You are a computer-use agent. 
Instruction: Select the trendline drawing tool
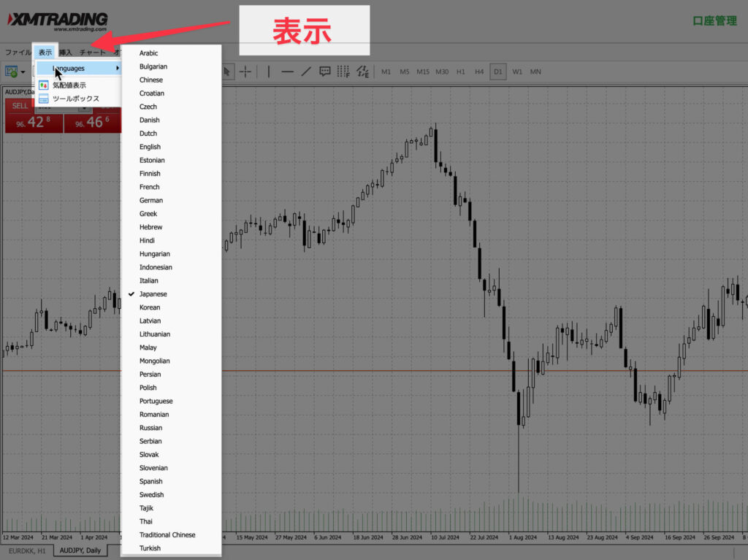point(306,72)
